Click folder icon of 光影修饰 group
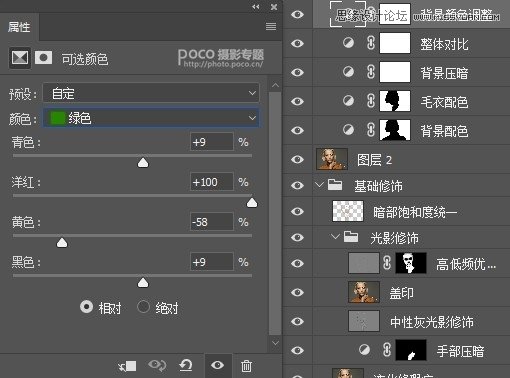This screenshot has width=510, height=378. (x=351, y=236)
